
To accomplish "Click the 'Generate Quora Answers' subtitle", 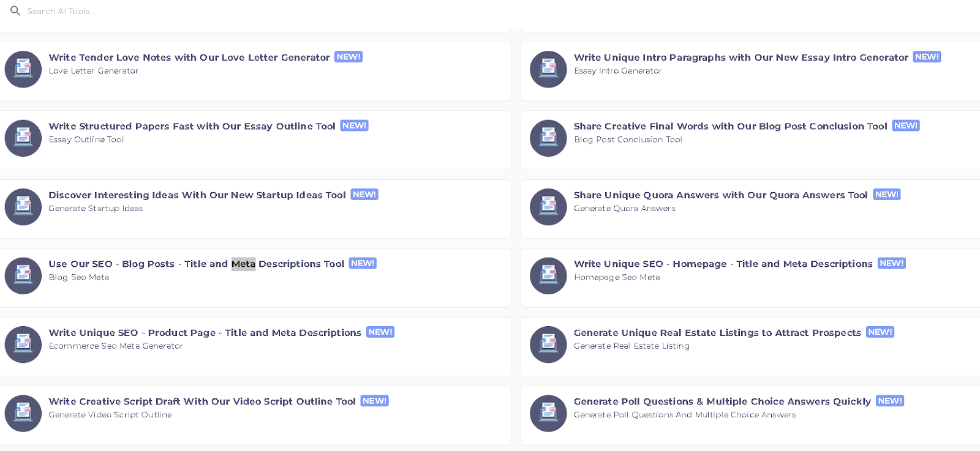I will coord(625,209).
